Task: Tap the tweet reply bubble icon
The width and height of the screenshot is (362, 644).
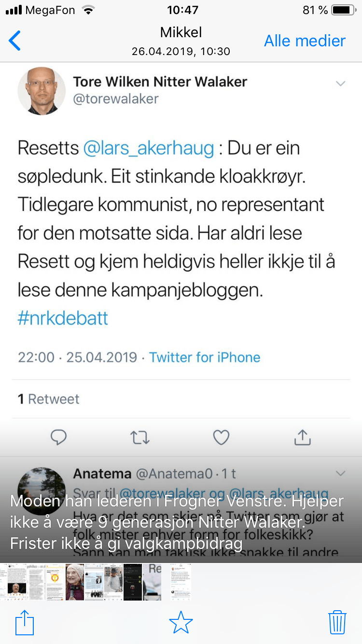Action: point(59,437)
